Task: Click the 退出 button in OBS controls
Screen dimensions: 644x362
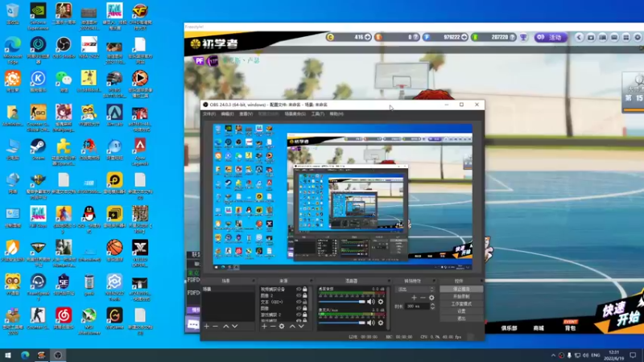Action: [461, 318]
